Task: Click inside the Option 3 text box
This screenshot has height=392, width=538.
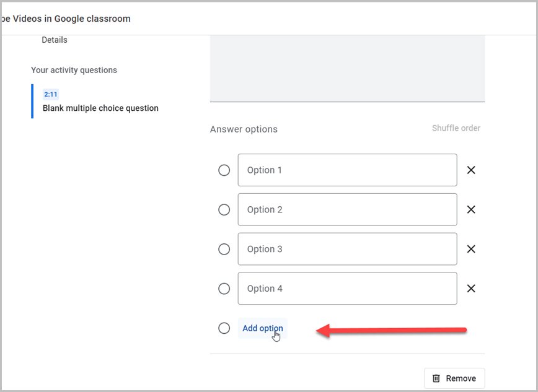Action: (347, 249)
